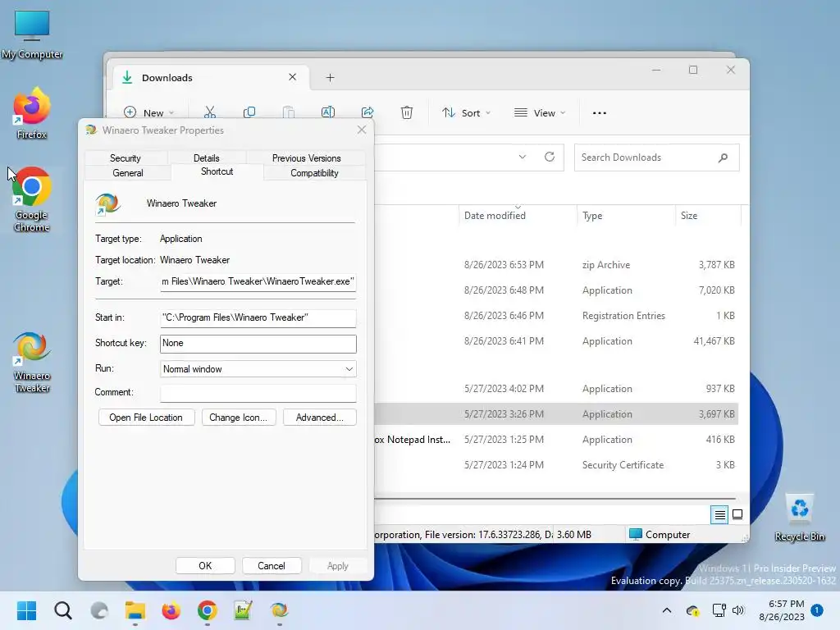The width and height of the screenshot is (840, 630).
Task: Open the My Computer desktop icon
Action: pyautogui.click(x=32, y=34)
